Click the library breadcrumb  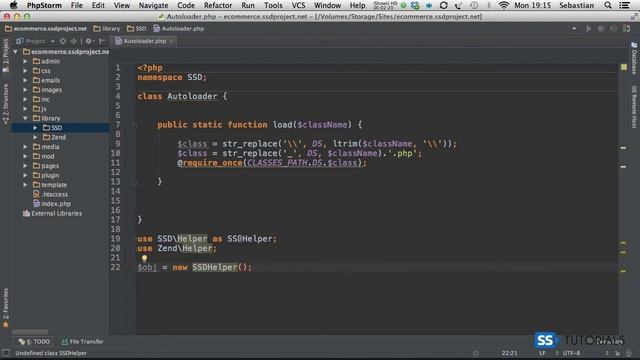[107, 29]
